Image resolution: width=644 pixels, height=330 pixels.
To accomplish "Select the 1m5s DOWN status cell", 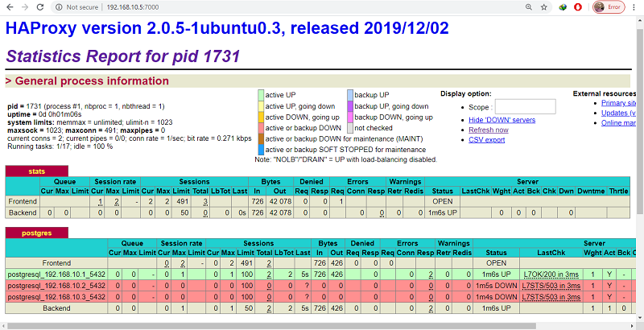I will (496, 285).
